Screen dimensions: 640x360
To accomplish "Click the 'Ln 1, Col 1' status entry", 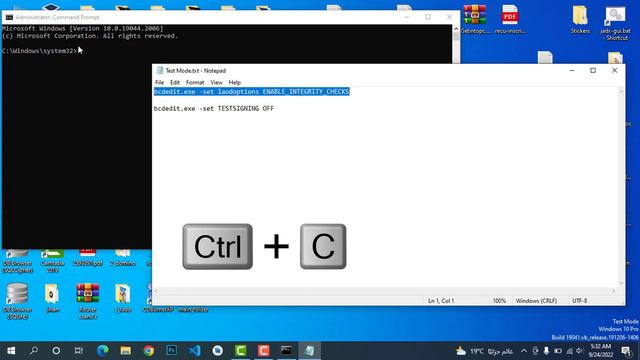I will pyautogui.click(x=441, y=301).
